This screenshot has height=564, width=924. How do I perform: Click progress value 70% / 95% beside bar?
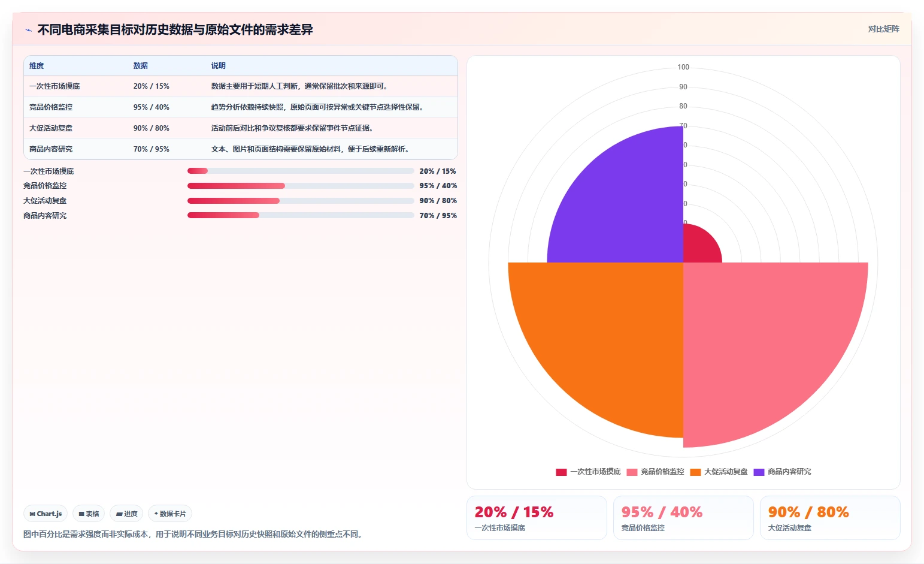438,216
